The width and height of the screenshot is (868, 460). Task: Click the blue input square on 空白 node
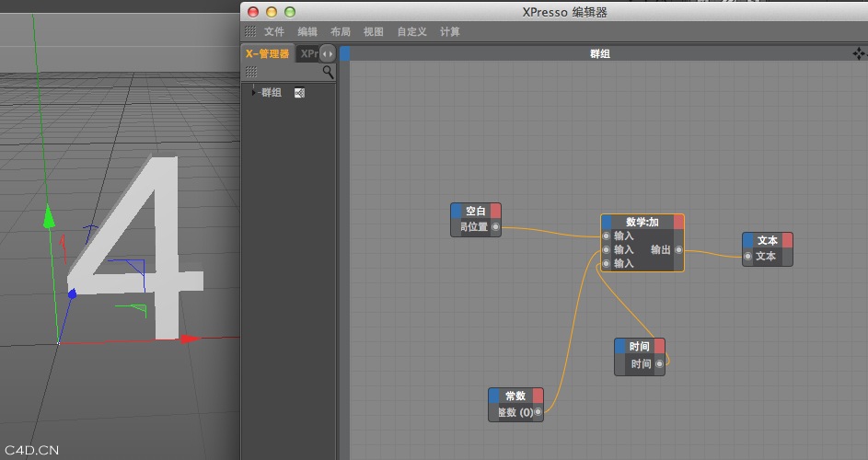click(x=457, y=211)
